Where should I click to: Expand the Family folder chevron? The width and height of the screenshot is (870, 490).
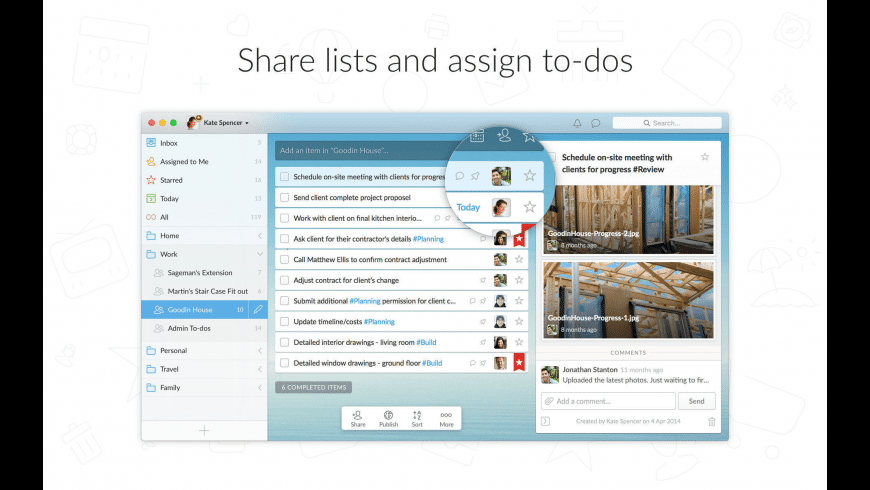point(259,388)
